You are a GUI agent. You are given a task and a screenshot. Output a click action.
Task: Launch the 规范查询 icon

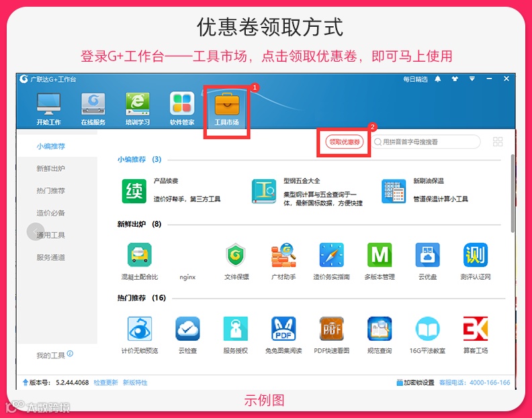380,329
